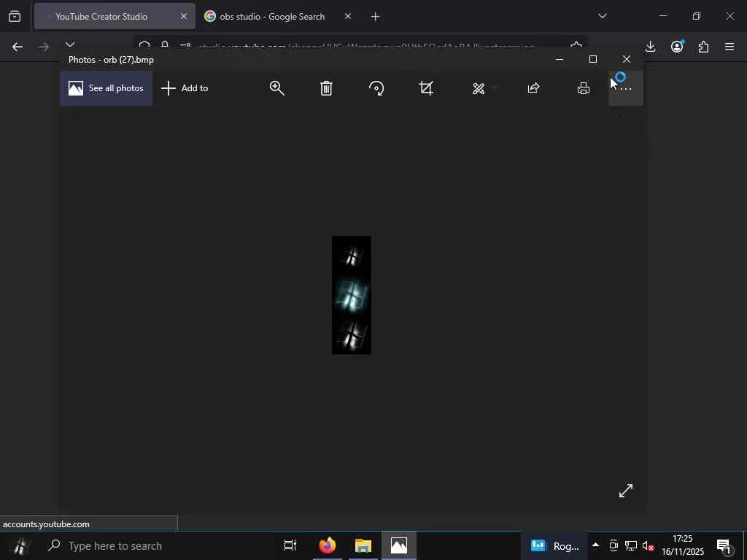The width and height of the screenshot is (747, 560).
Task: Minimize the Photos window
Action: [560, 59]
